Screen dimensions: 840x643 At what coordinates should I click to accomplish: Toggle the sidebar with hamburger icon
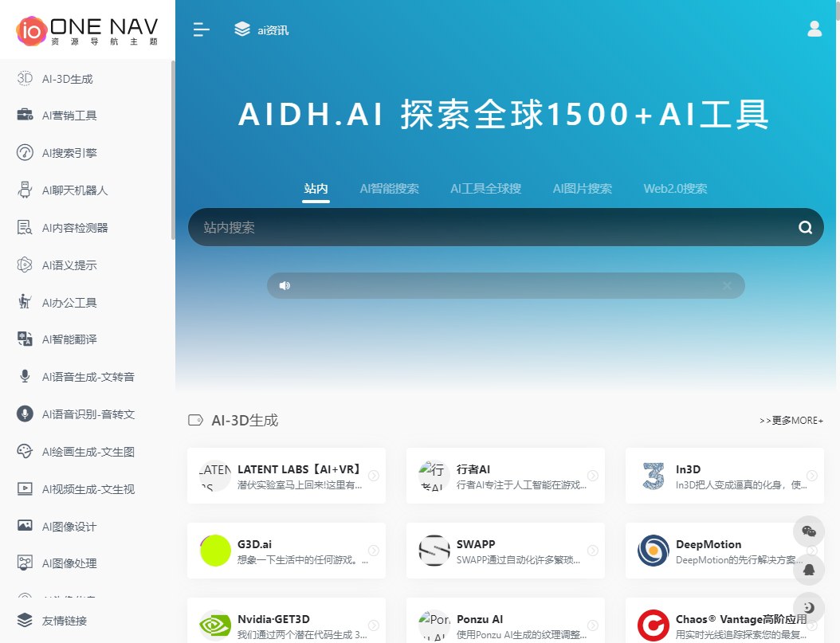click(x=201, y=30)
